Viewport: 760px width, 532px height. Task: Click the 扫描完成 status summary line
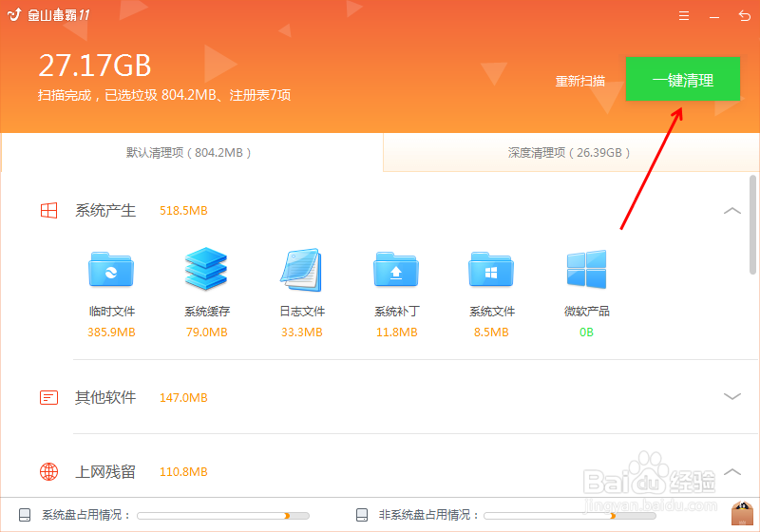[x=164, y=95]
